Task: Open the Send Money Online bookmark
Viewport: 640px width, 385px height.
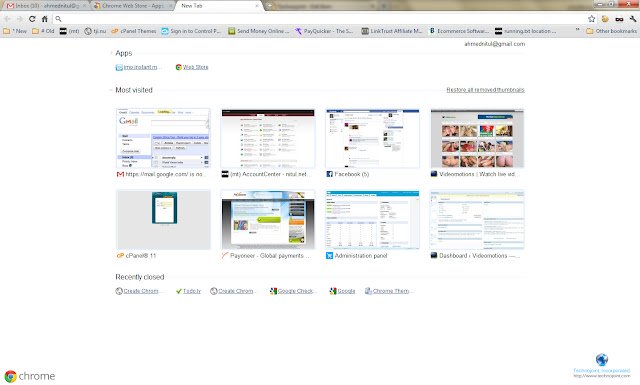Action: pos(258,31)
